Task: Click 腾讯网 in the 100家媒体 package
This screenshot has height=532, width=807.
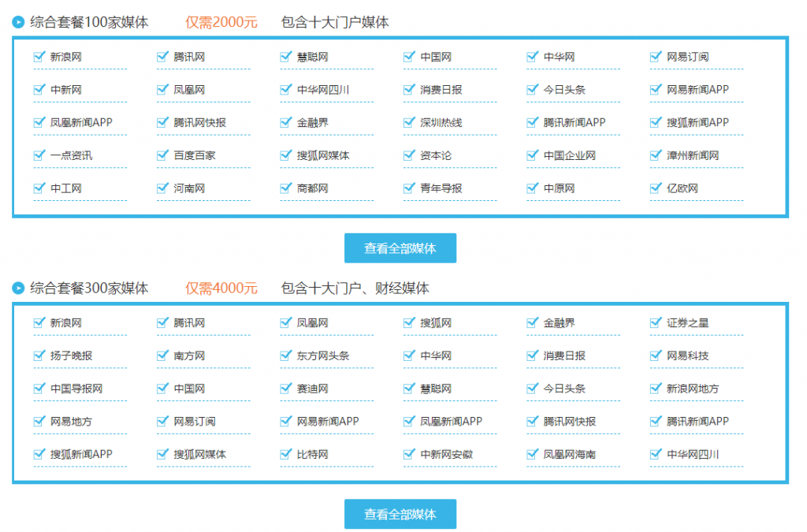Action: 189,57
